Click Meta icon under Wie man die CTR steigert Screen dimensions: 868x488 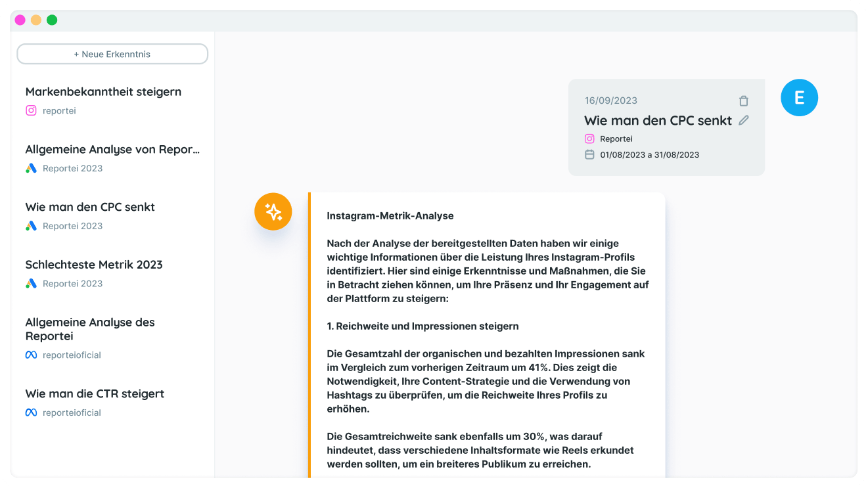tap(31, 412)
